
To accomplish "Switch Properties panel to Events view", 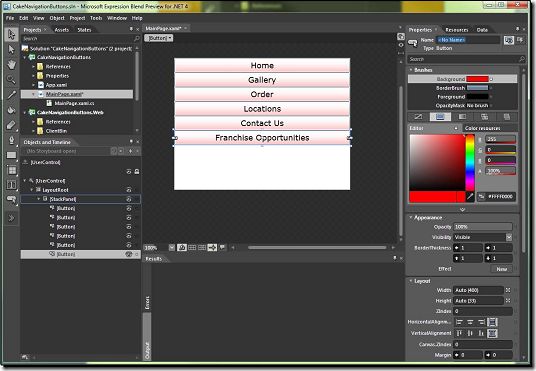I will coord(520,40).
